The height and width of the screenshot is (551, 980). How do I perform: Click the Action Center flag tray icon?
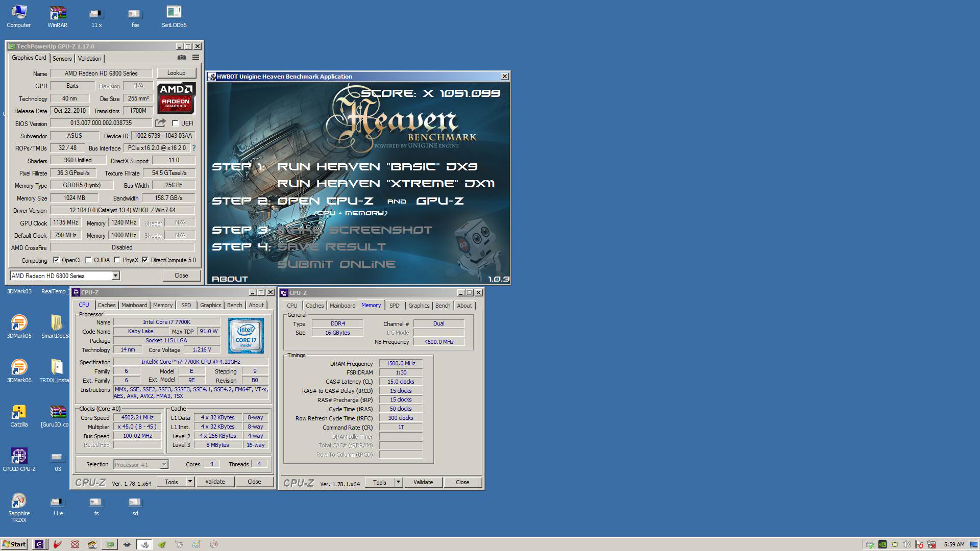point(919,544)
